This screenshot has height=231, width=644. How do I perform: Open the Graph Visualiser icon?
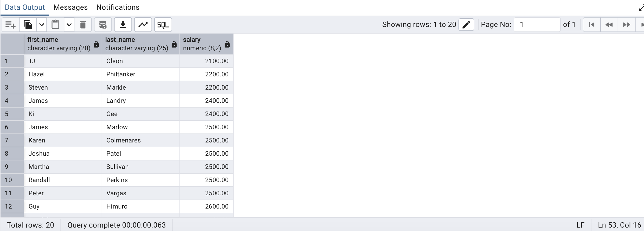[x=143, y=25]
